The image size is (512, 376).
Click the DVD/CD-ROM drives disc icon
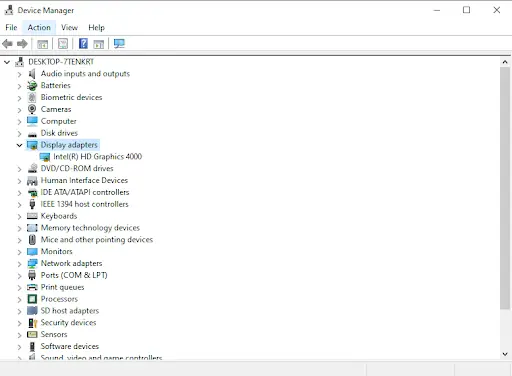pyautogui.click(x=32, y=169)
